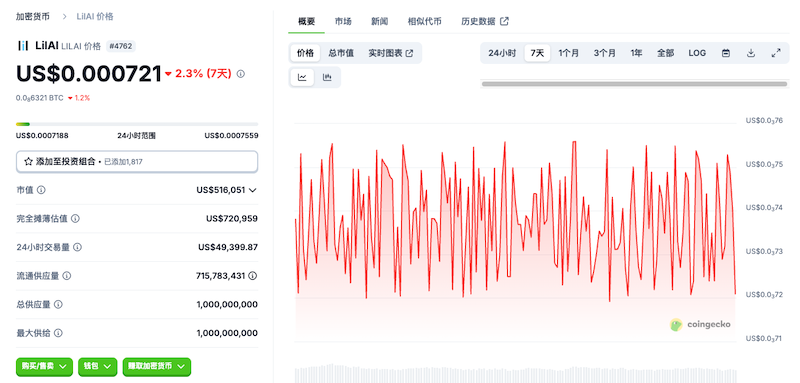Image resolution: width=800 pixels, height=383 pixels.
Task: Select the line chart view icon
Action: tap(303, 78)
